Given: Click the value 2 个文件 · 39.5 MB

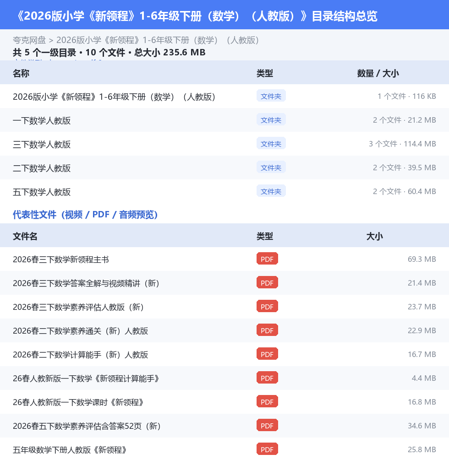Looking at the screenshot, I should click(x=405, y=168).
